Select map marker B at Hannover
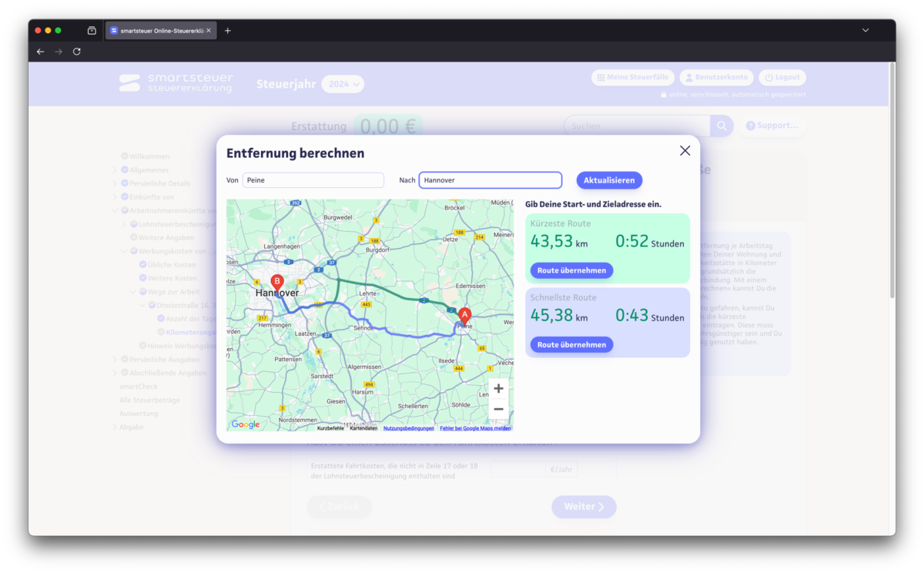 277,282
